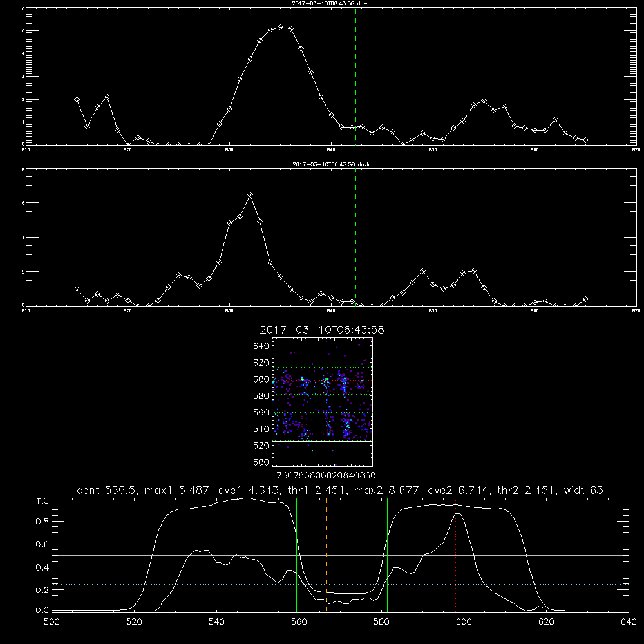Click the '580' y-axis label beside heatmap
Image resolution: width=644 pixels, height=644 pixels.
click(x=261, y=396)
